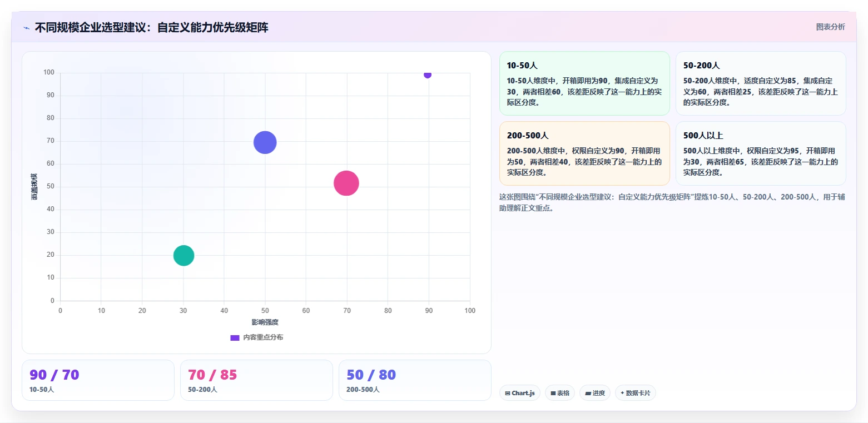Click the 90 / 70 stat card
The height and width of the screenshot is (423, 868).
98,380
